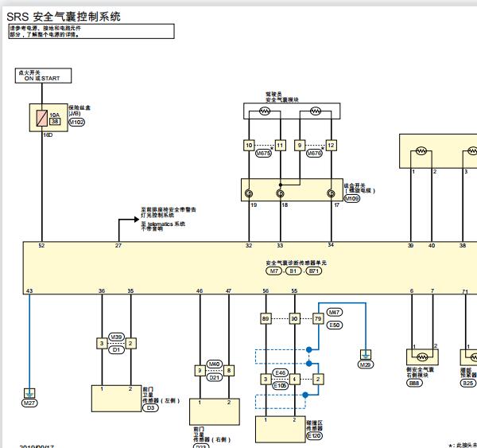477x448 pixels.
Task: Click pin 56 on sensor unit bottom edge
Action: [x=266, y=291]
